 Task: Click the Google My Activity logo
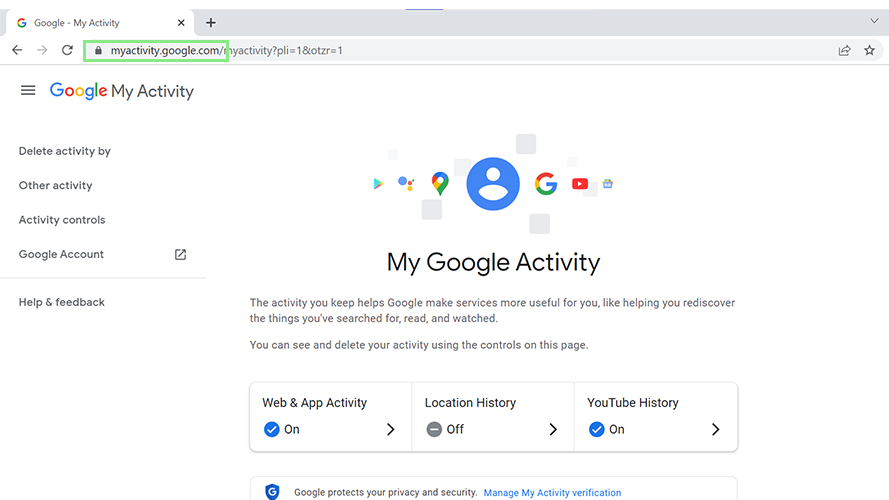tap(122, 91)
